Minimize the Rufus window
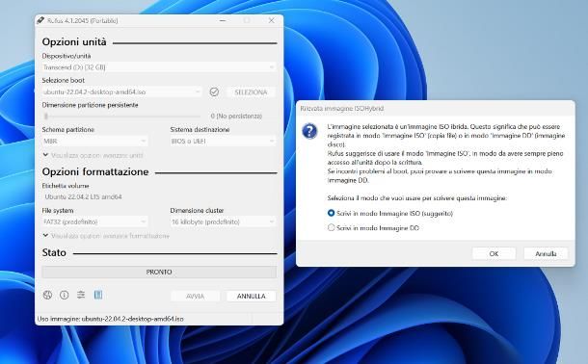This screenshot has width=588, height=364. point(223,20)
